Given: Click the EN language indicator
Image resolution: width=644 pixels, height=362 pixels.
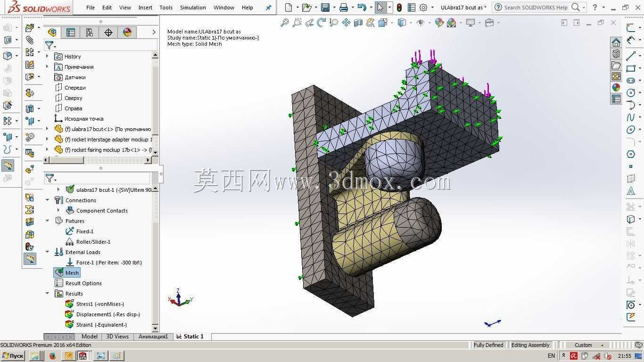Looking at the screenshot, I should (551, 356).
